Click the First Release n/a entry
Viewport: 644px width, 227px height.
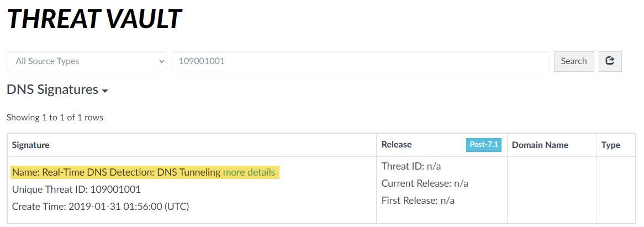[x=418, y=200]
